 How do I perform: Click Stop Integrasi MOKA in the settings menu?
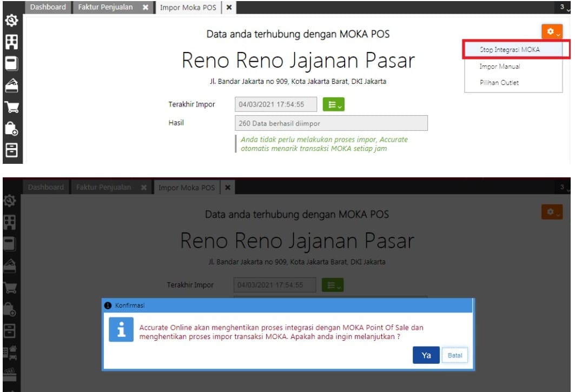(510, 49)
